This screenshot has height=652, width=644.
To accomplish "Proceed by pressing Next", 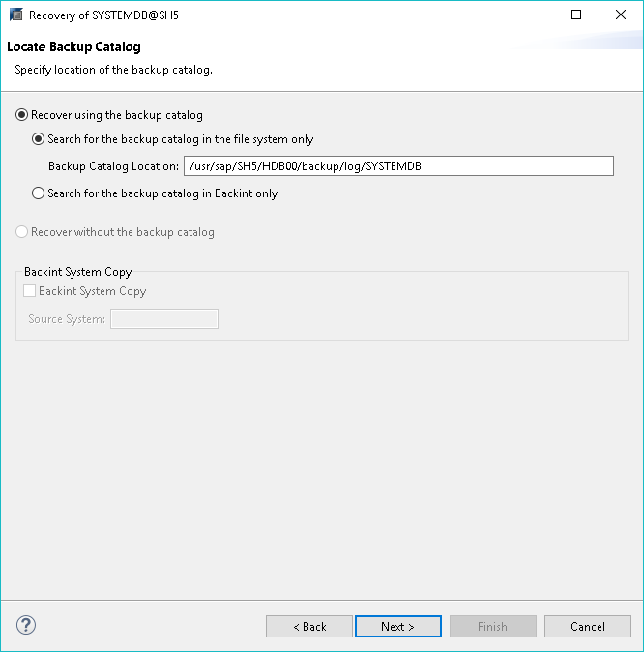I will 398,626.
